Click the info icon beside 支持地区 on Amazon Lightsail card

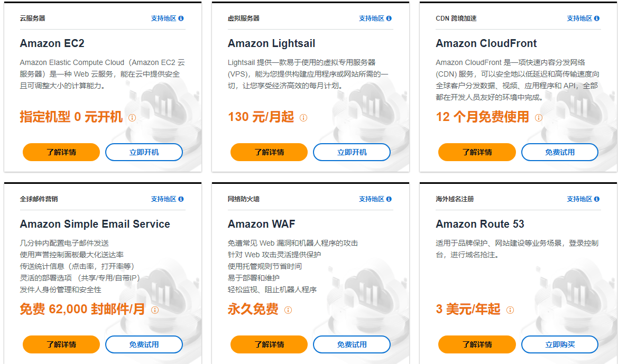tap(389, 18)
